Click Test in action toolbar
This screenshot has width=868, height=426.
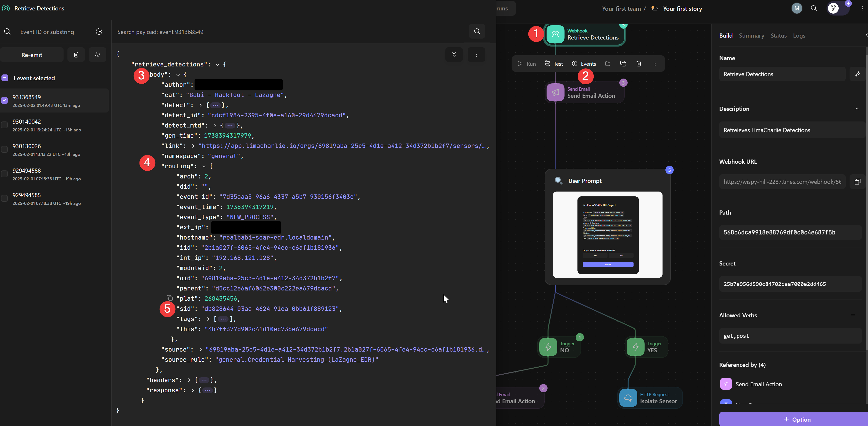coord(554,64)
